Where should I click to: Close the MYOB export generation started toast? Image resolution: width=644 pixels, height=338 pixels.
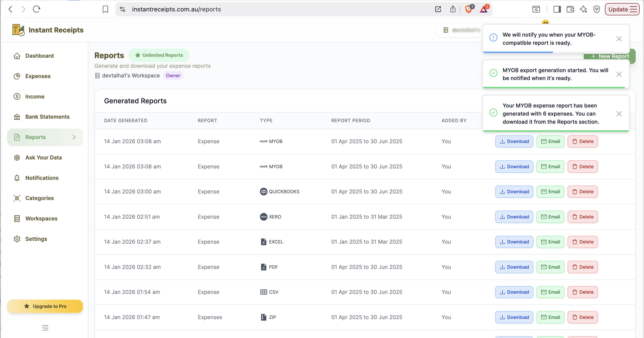(x=619, y=74)
